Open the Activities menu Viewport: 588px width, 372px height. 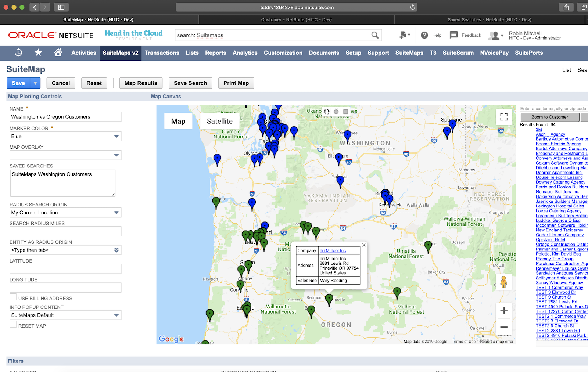(x=84, y=53)
